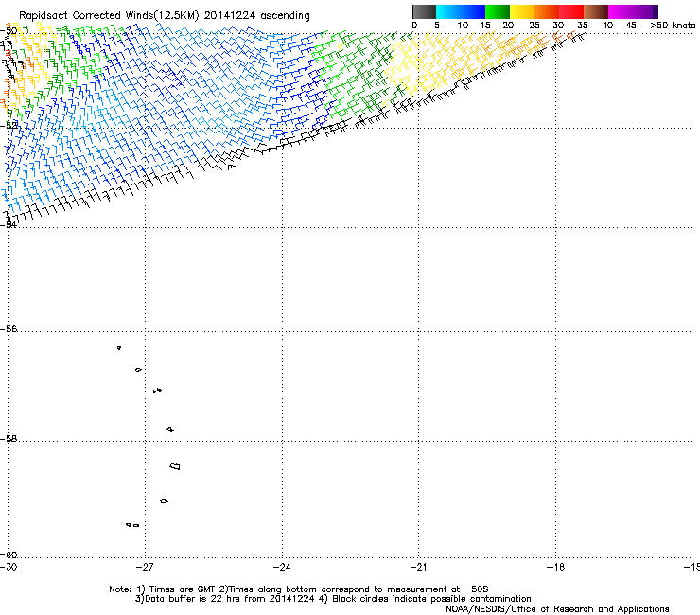Viewport: 700px width, 615px height.
Task: Click the '5' legend scale label
Action: point(437,26)
